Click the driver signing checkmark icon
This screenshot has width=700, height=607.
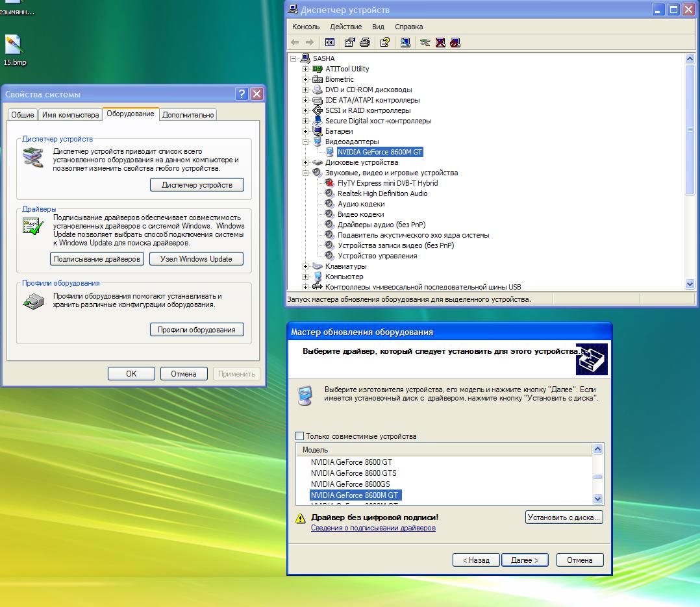(33, 226)
